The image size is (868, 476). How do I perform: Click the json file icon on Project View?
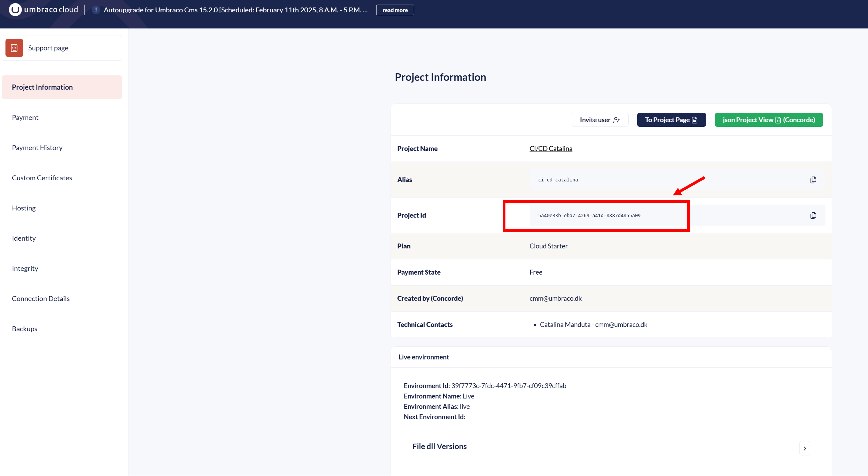[x=778, y=120]
